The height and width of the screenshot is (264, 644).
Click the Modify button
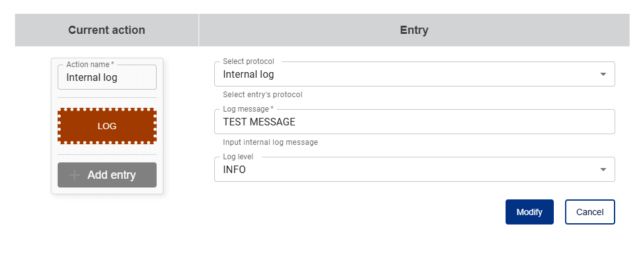[529, 212]
